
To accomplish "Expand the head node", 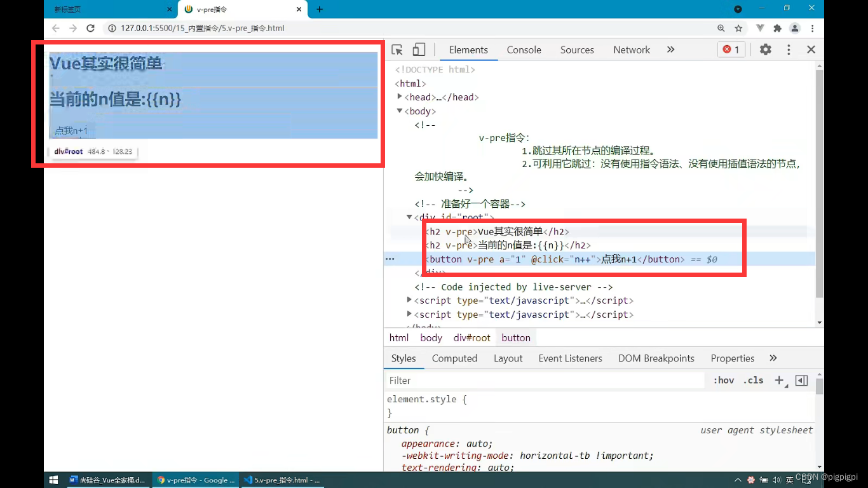I will coord(400,97).
